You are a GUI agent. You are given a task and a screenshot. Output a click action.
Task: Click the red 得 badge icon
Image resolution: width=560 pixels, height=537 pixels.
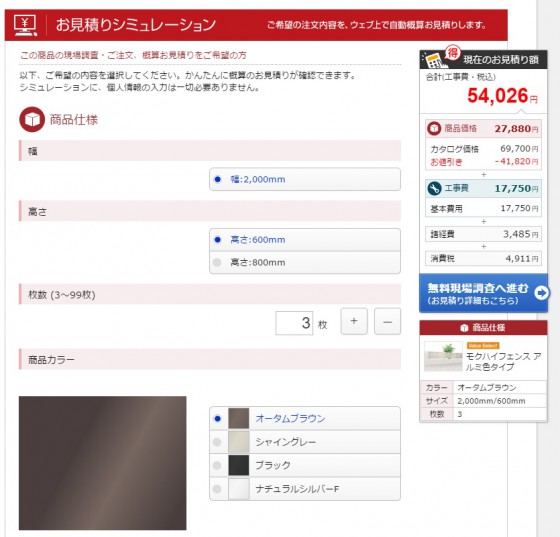452,53
